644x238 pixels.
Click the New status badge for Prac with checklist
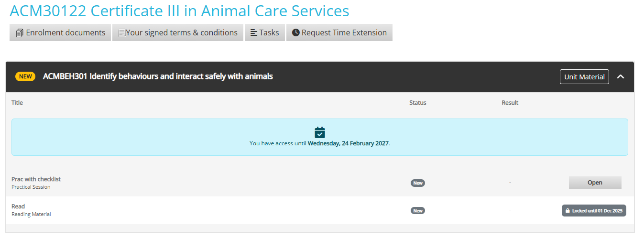point(418,183)
